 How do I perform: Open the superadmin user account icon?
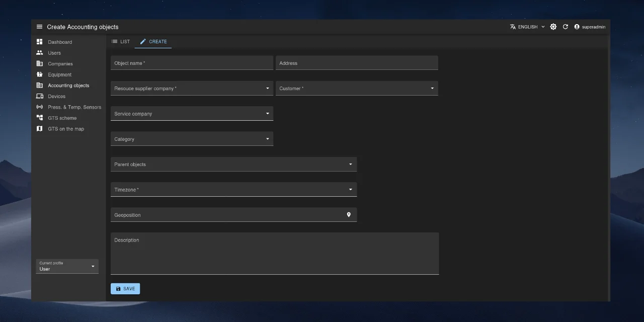click(x=577, y=27)
